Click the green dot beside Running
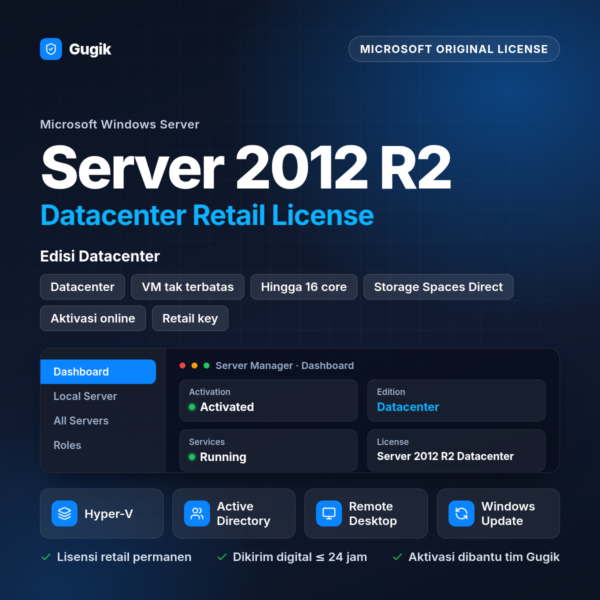This screenshot has width=600, height=600. (192, 457)
